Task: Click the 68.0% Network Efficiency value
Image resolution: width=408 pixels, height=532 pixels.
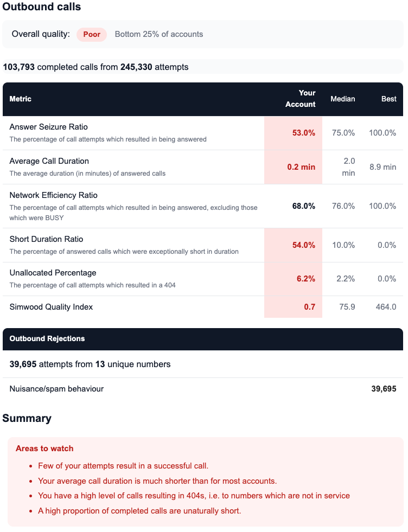Action: click(303, 206)
